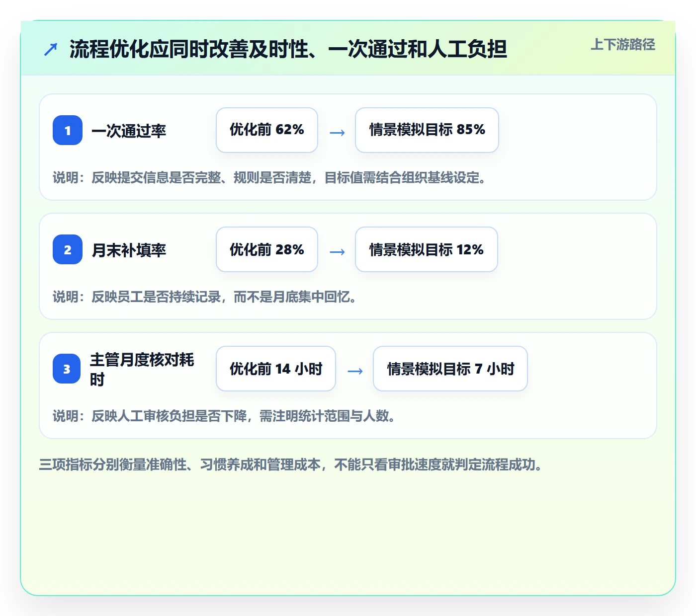Click the arrow between 62% and 85%
Image resolution: width=696 pixels, height=616 pixels.
(337, 133)
